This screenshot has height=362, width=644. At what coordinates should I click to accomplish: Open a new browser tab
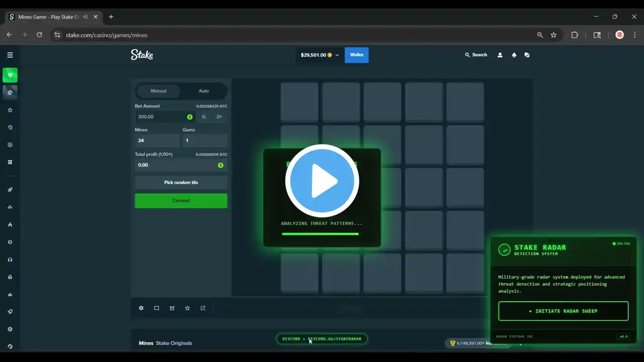coord(111,17)
